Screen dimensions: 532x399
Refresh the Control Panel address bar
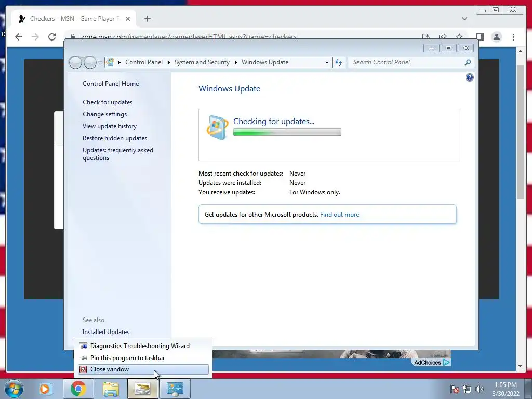tap(339, 62)
